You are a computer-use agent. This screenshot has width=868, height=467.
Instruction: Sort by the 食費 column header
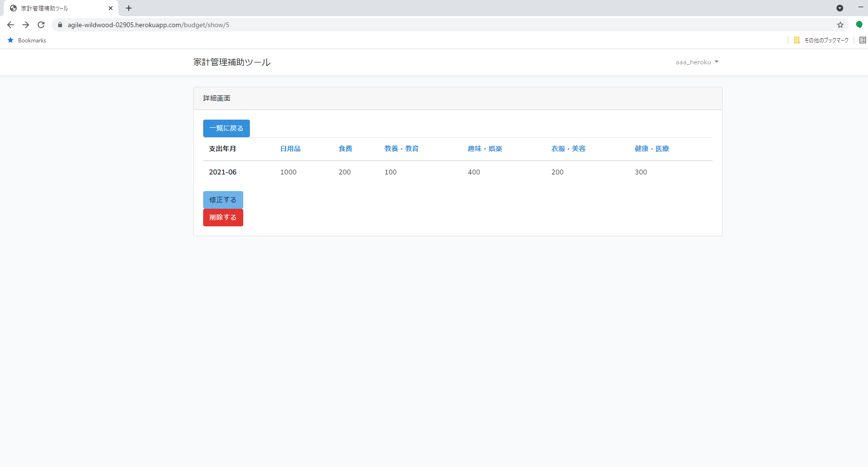pos(345,149)
